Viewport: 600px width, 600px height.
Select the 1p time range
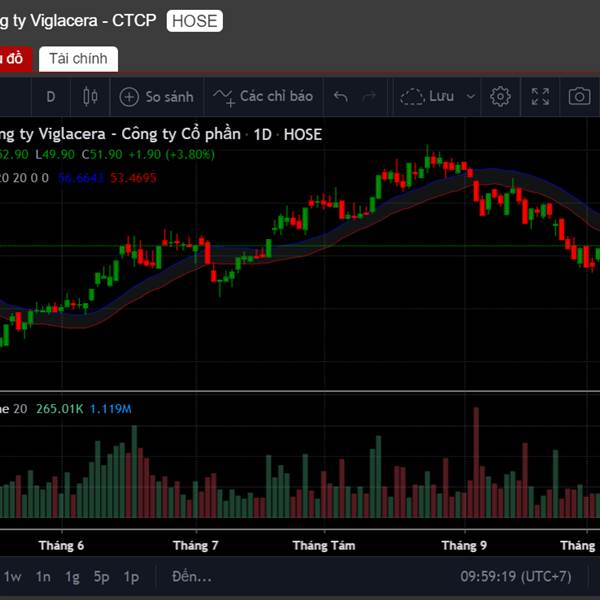[131, 576]
